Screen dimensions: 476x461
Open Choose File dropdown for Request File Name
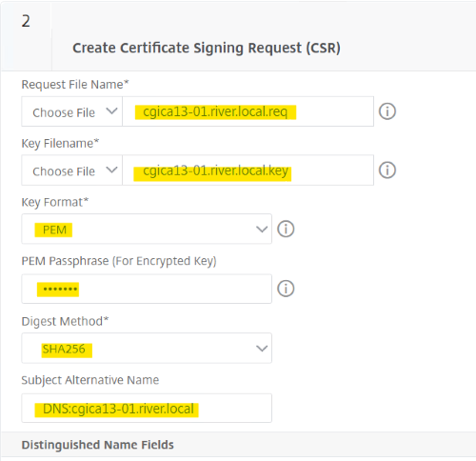pyautogui.click(x=71, y=111)
